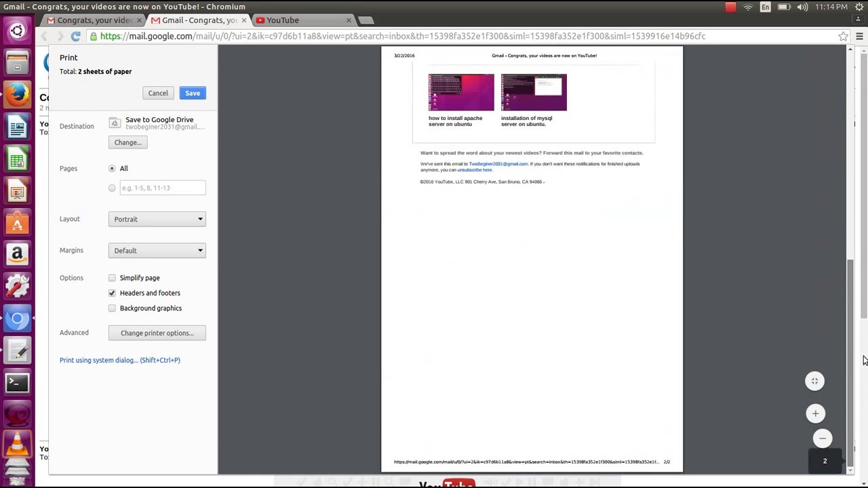The width and height of the screenshot is (868, 488).
Task: Click the page number 2 indicator
Action: pos(825,461)
